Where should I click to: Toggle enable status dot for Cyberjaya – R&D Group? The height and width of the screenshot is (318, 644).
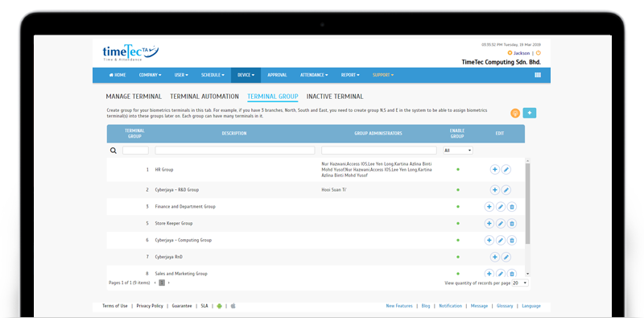click(458, 190)
